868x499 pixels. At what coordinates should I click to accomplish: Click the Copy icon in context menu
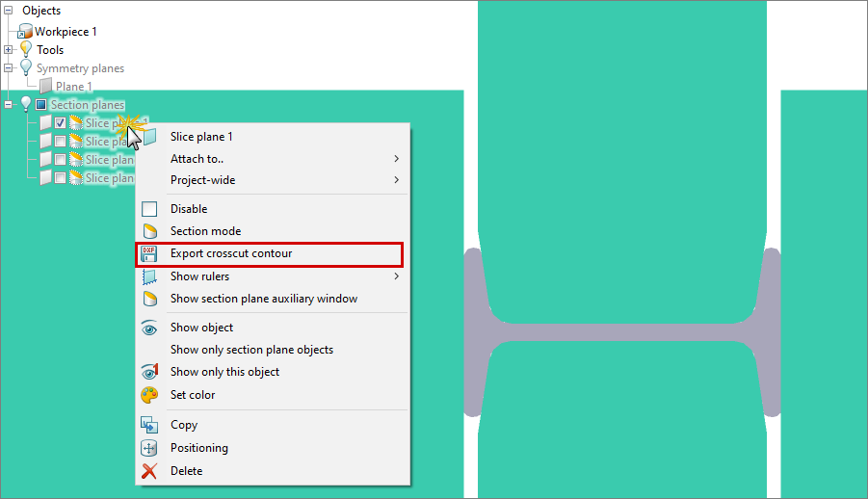pyautogui.click(x=149, y=425)
